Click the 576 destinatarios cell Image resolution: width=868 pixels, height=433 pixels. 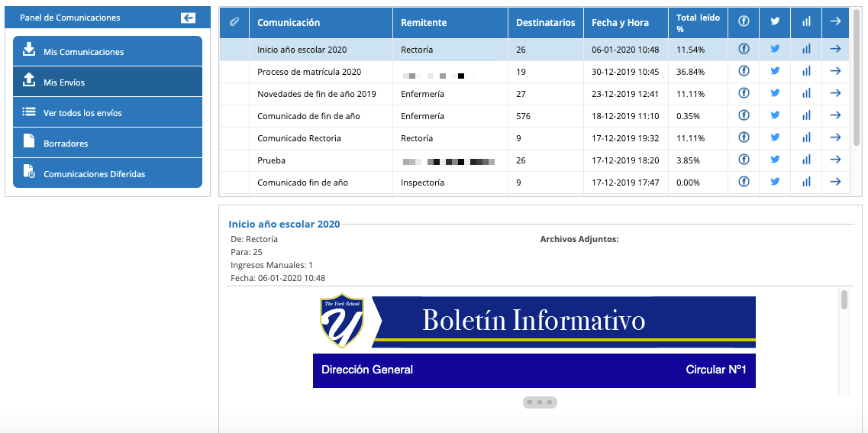pyautogui.click(x=546, y=116)
